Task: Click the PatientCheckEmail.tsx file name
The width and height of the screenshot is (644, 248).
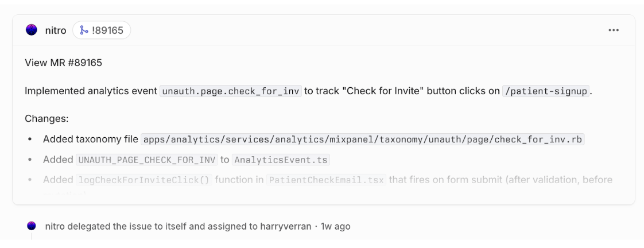Action: [x=326, y=180]
